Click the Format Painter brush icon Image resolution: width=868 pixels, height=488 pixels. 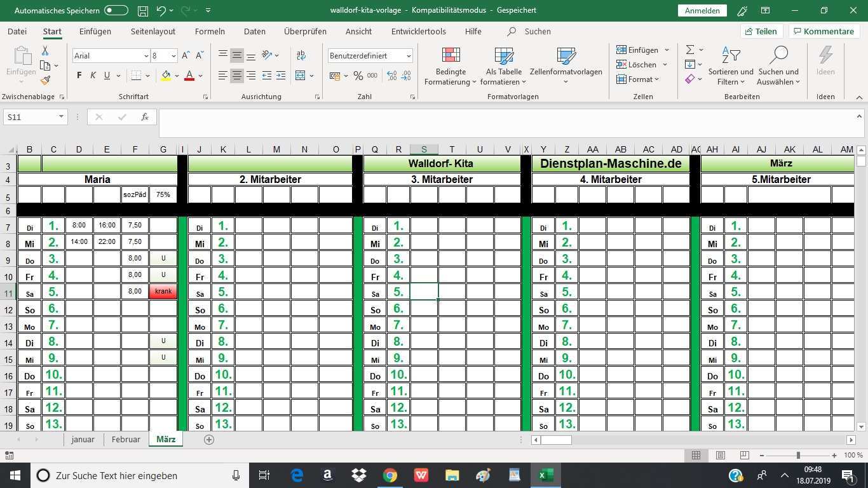(45, 81)
